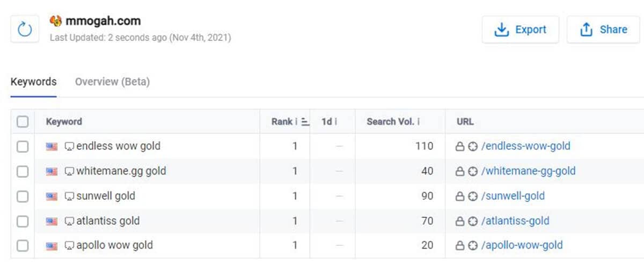Click the target icon beside /sunwell-gold
Image resolution: width=644 pixels, height=270 pixels.
(472, 196)
